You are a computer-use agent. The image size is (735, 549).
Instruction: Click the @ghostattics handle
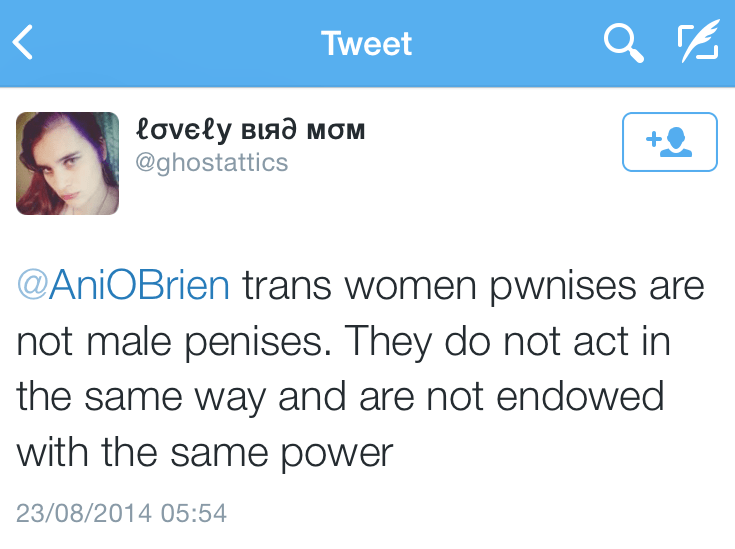211,162
